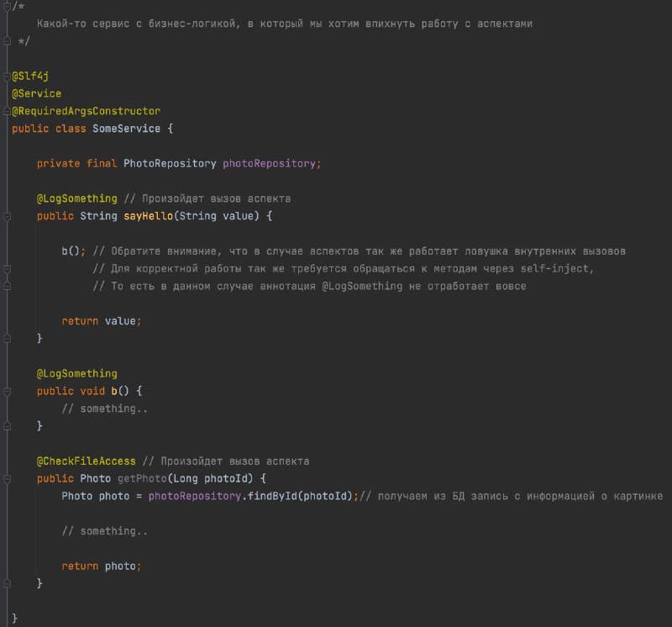Click the '// something..' comment inside getPhoto
Image resolution: width=672 pixels, height=627 pixels.
[104, 531]
